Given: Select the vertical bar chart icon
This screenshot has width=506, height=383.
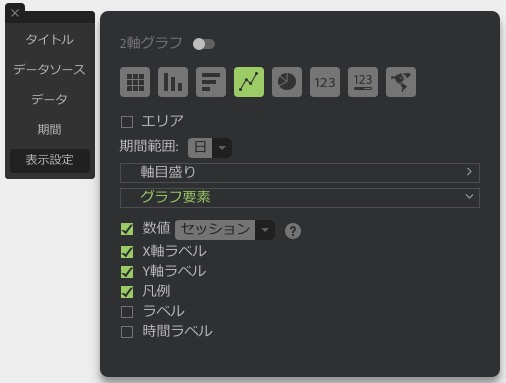Looking at the screenshot, I should point(173,82).
